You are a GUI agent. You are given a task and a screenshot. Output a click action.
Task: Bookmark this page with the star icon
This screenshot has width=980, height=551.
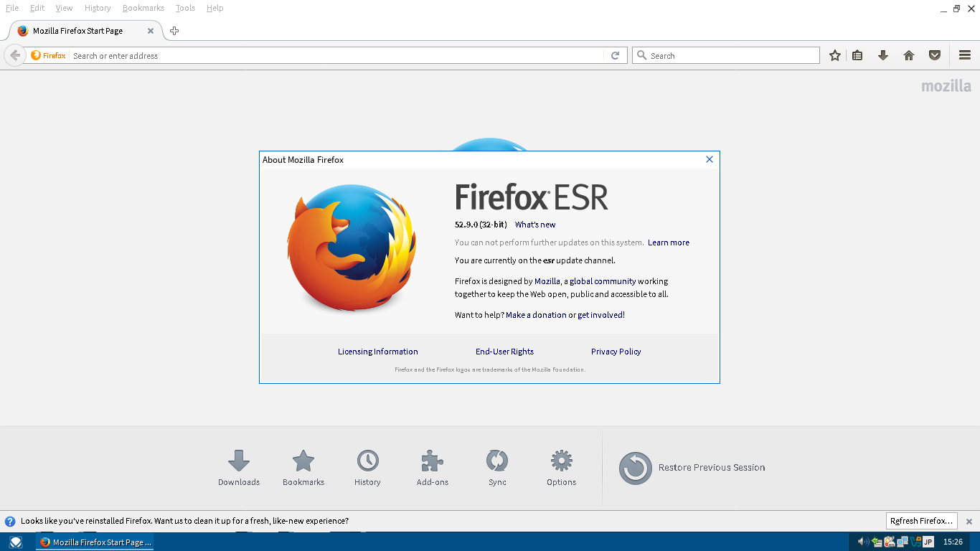click(x=835, y=55)
